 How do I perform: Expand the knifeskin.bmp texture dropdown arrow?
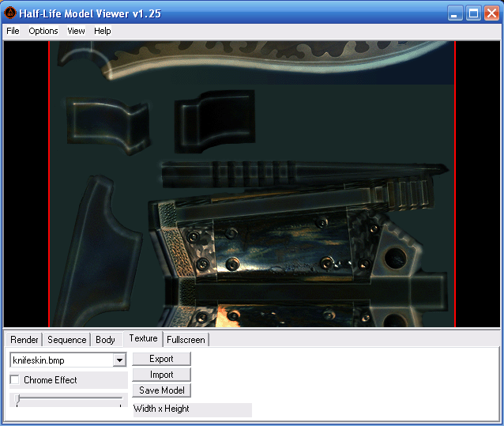(119, 360)
